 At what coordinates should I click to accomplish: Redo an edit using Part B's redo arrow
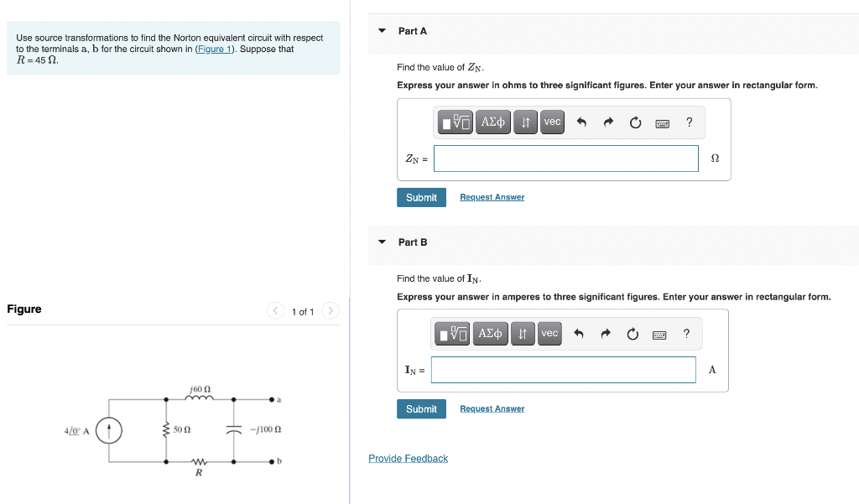pos(605,333)
